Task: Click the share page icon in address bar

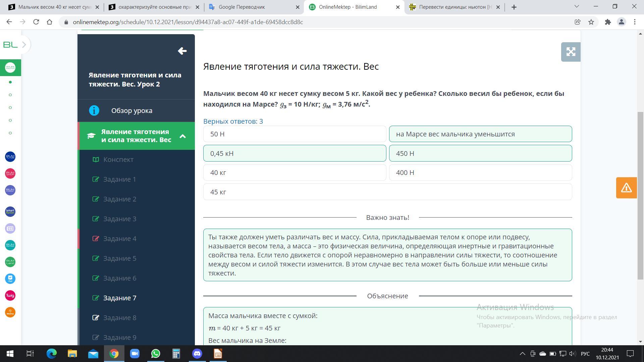Action: click(577, 22)
